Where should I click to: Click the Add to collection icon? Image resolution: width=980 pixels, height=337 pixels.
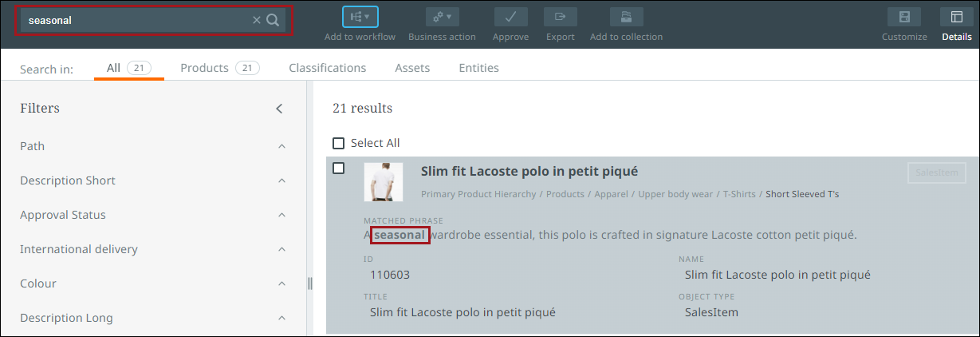click(x=626, y=17)
